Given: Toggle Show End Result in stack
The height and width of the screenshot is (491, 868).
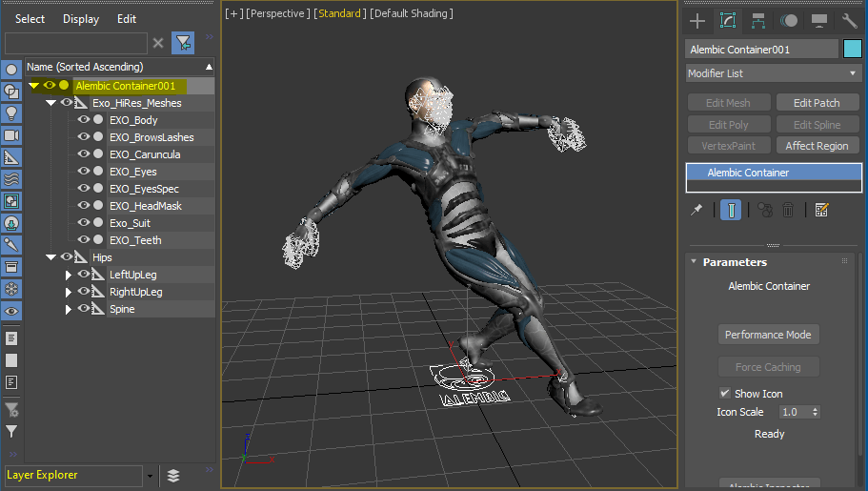Looking at the screenshot, I should pyautogui.click(x=731, y=210).
